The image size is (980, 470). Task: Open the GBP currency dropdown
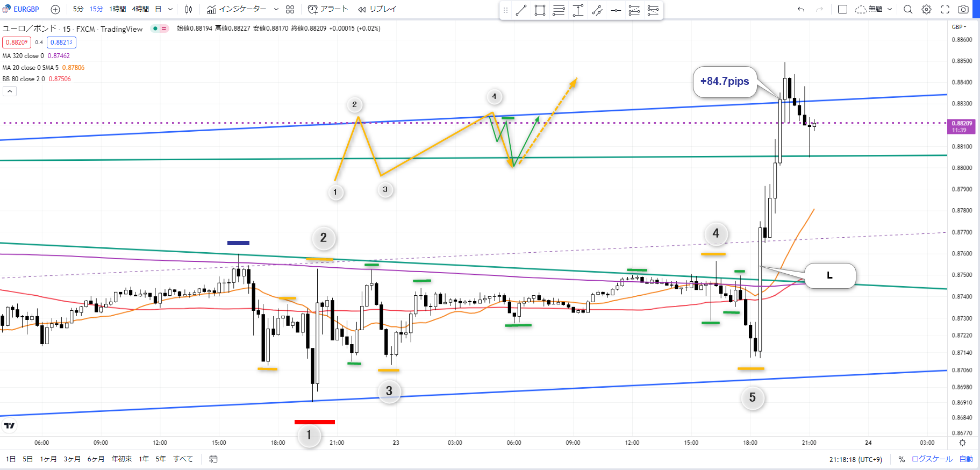tap(958, 27)
